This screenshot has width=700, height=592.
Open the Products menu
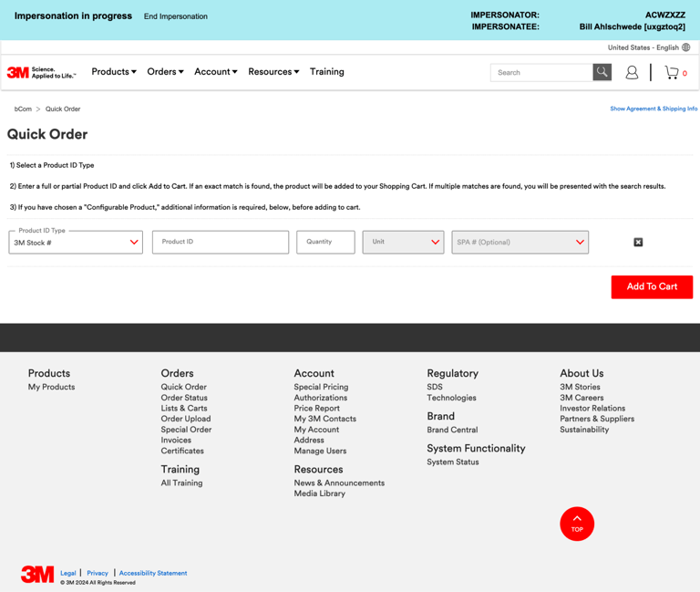(x=114, y=72)
